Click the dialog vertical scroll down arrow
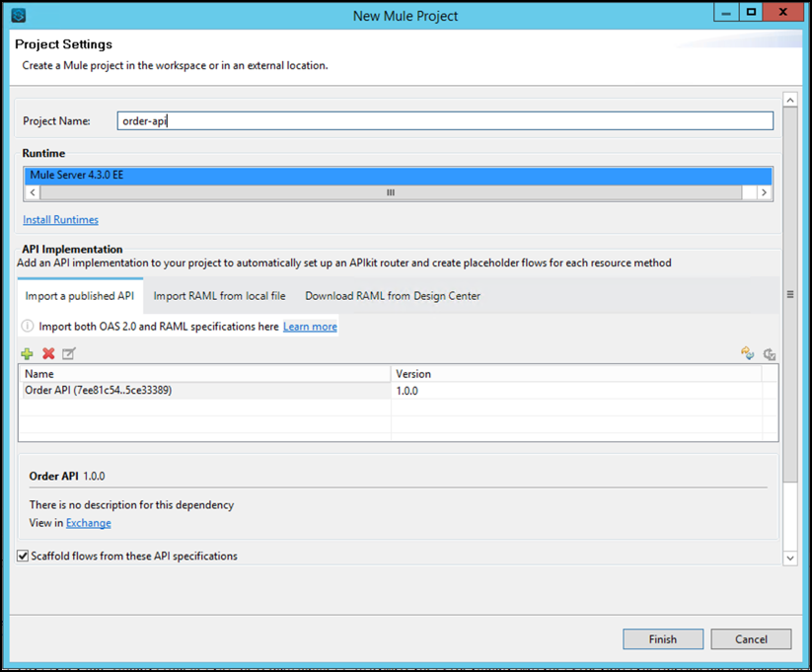The width and height of the screenshot is (812, 672). click(790, 558)
